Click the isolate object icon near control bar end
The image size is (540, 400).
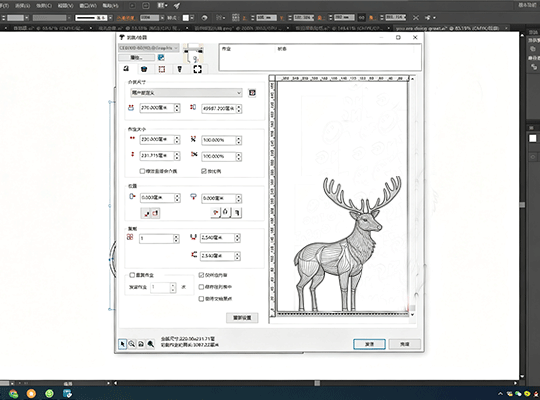point(416,18)
